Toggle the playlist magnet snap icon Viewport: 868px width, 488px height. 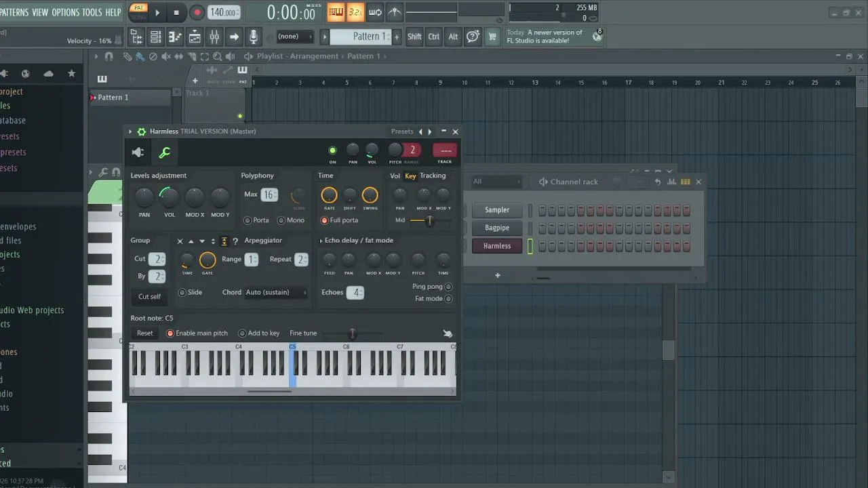(x=108, y=56)
